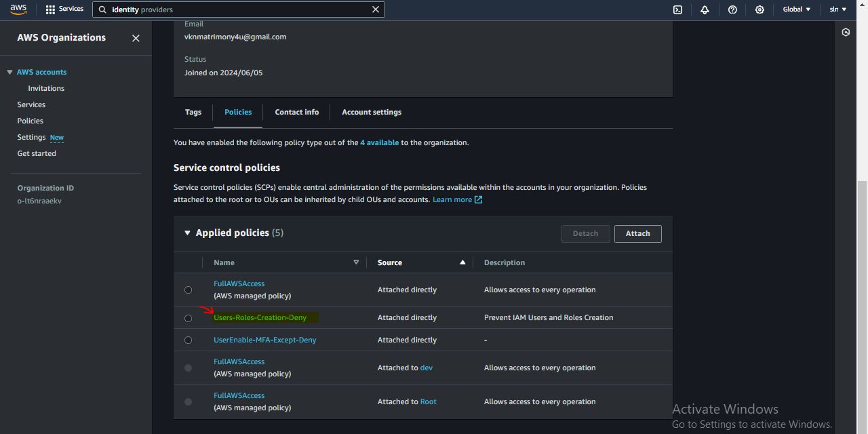Launch CloudShell terminal icon
Screen dimensions: 868x434
tap(677, 9)
